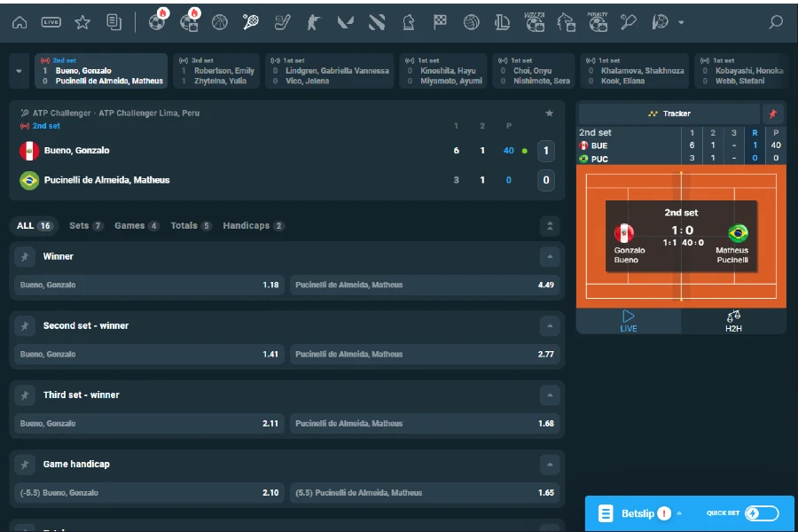Pin the Tracker panel with the pin icon
The height and width of the screenshot is (532, 798).
tap(772, 115)
